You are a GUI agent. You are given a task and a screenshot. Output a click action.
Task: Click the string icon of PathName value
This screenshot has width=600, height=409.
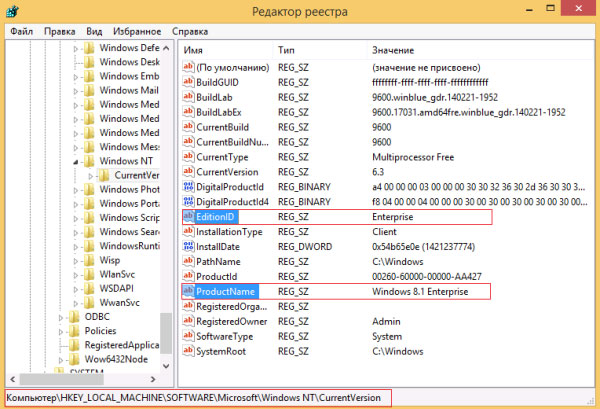pos(188,261)
